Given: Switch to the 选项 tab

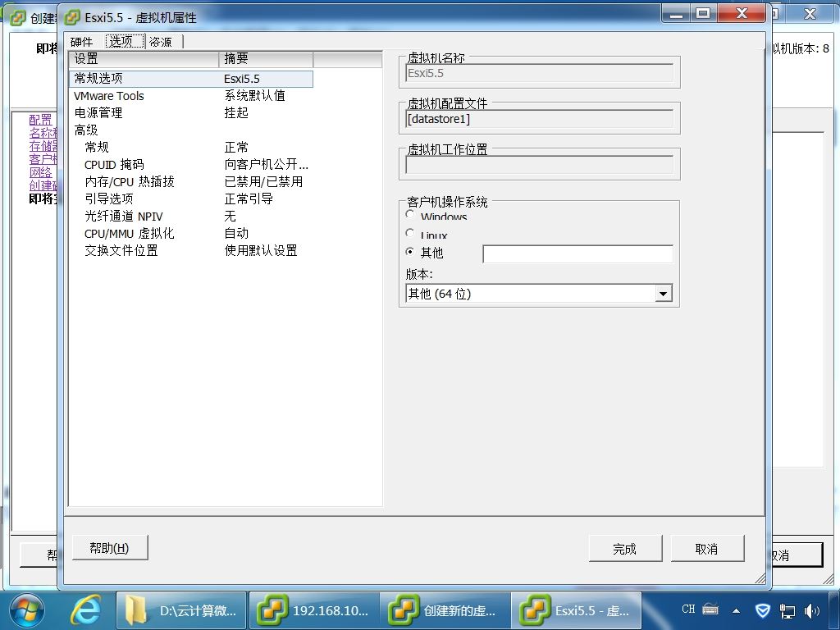Looking at the screenshot, I should point(125,41).
